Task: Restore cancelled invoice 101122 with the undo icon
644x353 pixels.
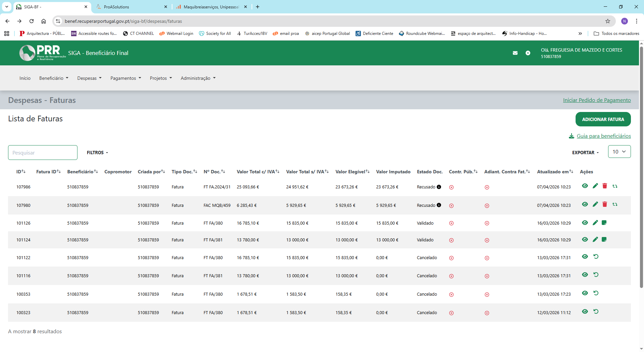Action: tap(596, 256)
